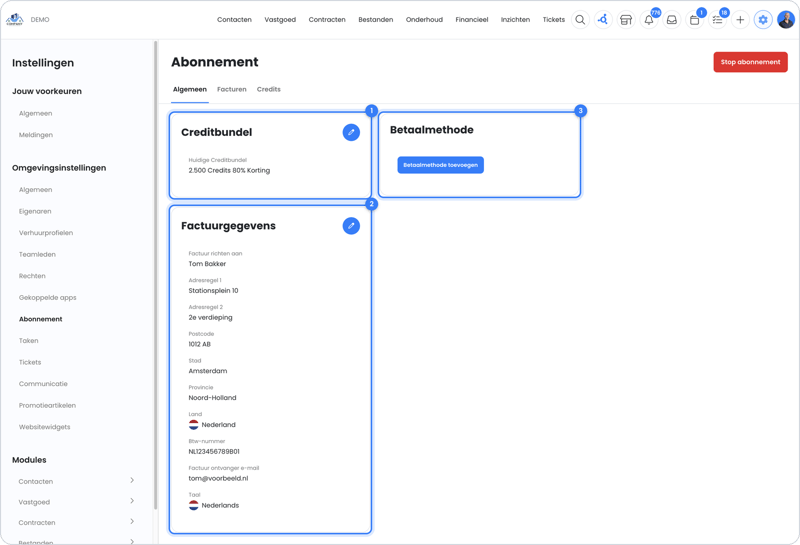
Task: Click the 'NL123456789B01' VAT number
Action: click(x=214, y=452)
